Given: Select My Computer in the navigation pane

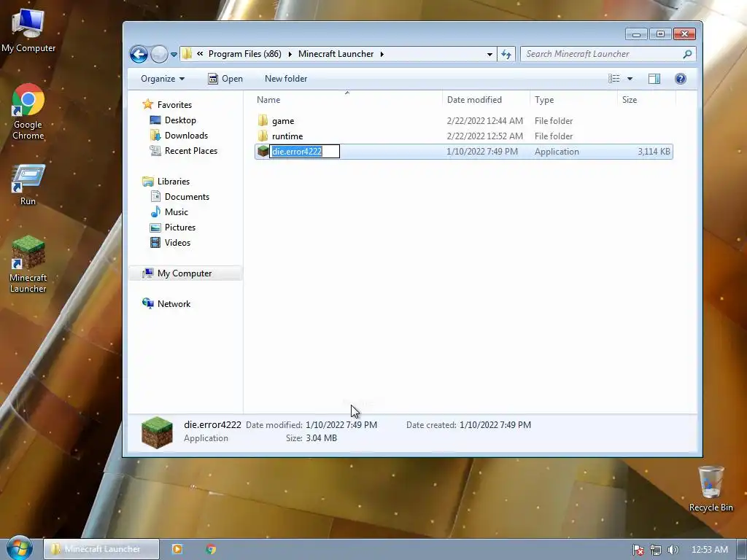Looking at the screenshot, I should [x=185, y=273].
